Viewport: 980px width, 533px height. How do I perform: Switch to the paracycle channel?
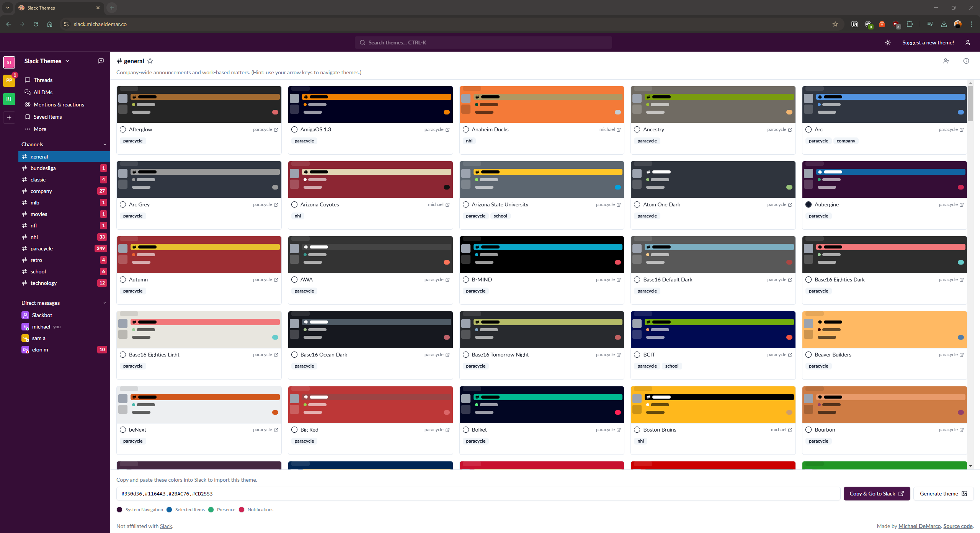(64, 249)
